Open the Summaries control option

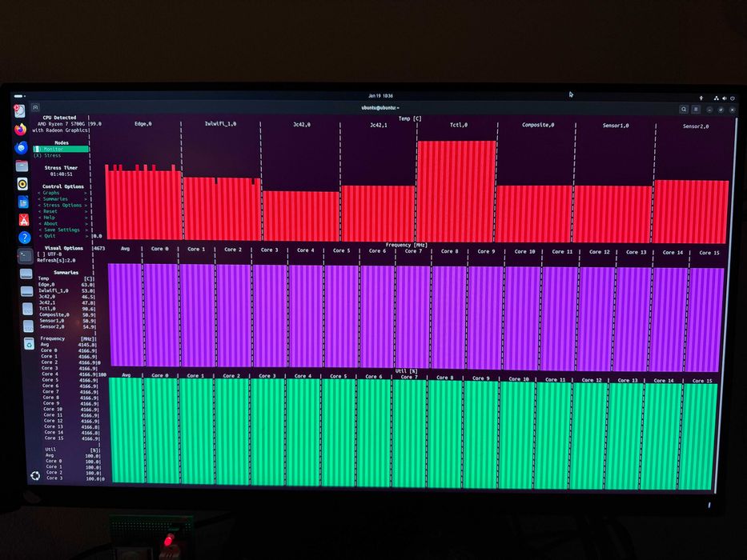62,199
